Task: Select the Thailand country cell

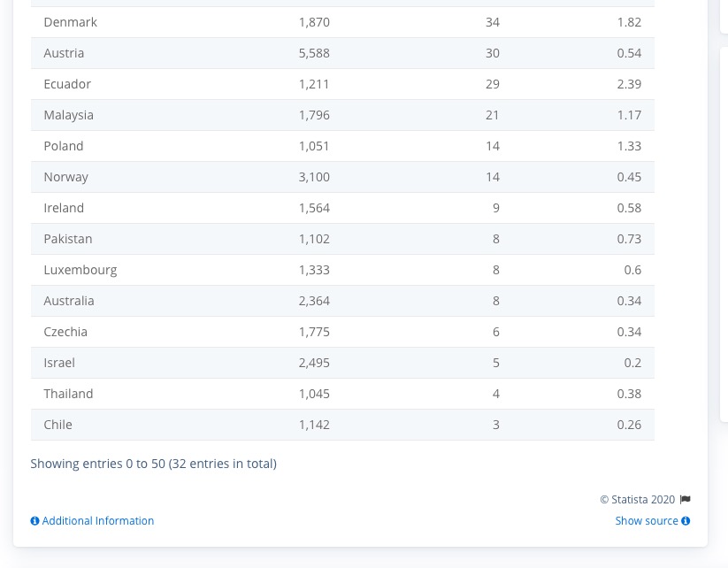Action: [68, 394]
